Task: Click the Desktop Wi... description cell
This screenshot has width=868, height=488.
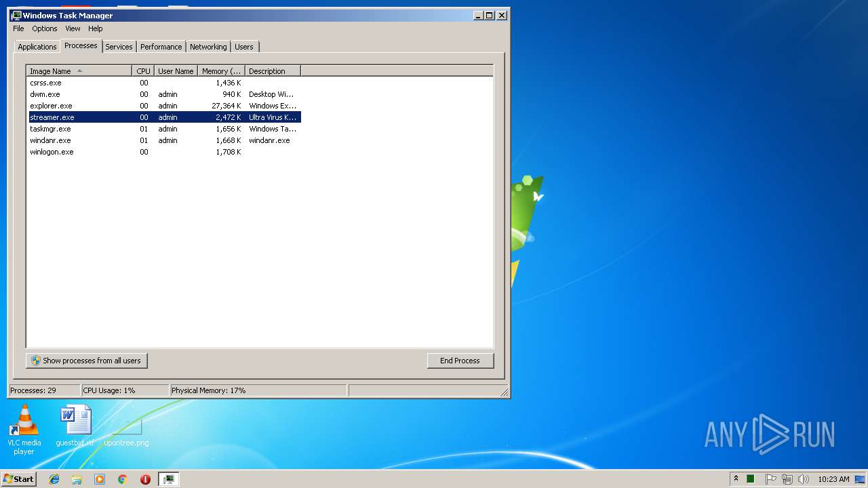Action: tap(271, 94)
